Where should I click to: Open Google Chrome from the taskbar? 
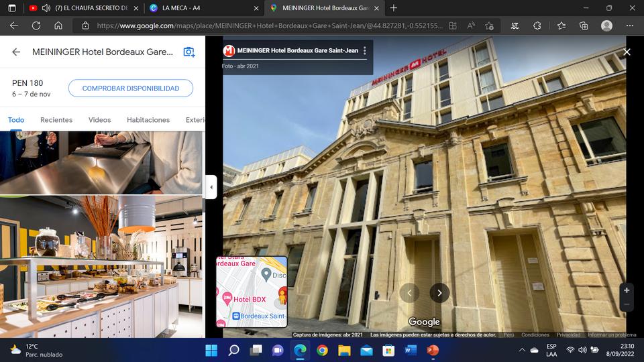point(323,350)
